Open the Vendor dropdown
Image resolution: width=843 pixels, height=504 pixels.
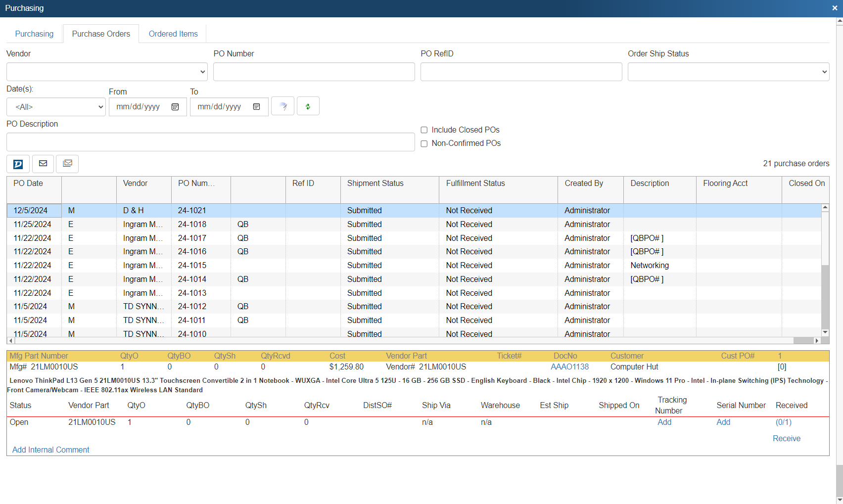[107, 72]
